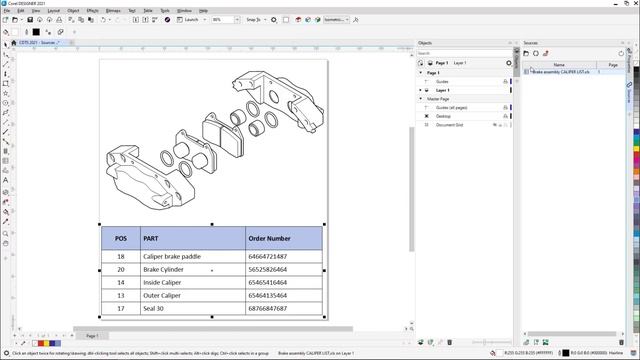640x360 pixels.
Task: Open the Undo history dropdown arrow
Action: [x=110, y=20]
